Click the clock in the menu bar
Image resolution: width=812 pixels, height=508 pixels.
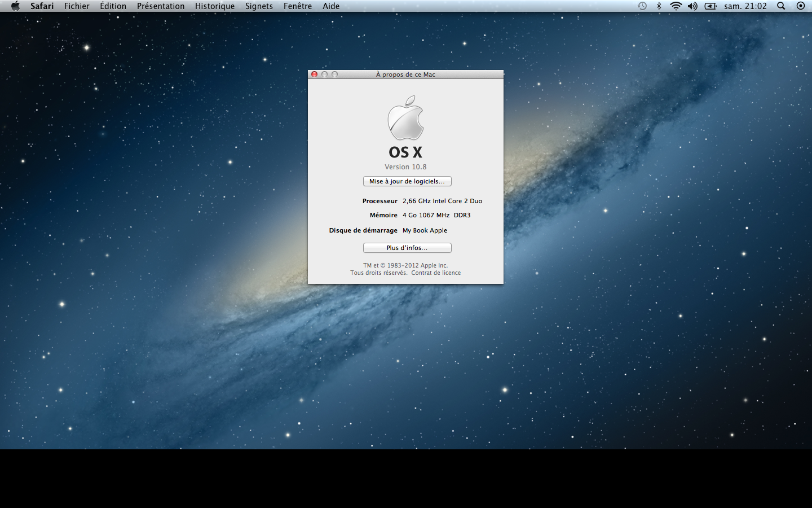(745, 6)
